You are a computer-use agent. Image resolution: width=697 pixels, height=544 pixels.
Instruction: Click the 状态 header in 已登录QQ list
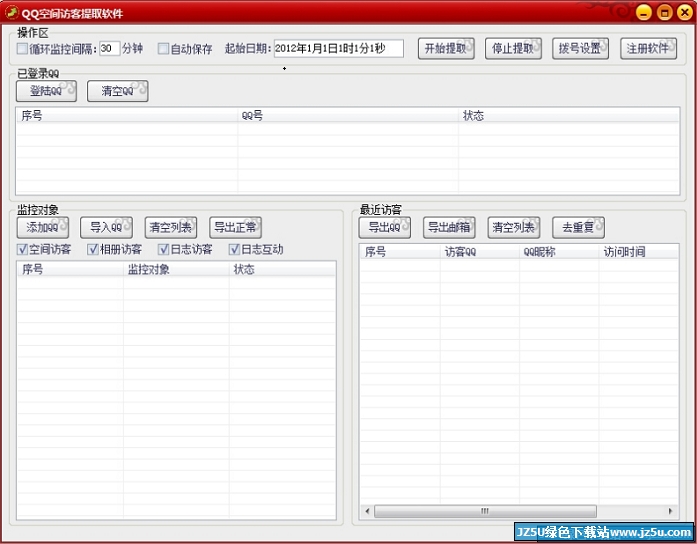[x=569, y=116]
